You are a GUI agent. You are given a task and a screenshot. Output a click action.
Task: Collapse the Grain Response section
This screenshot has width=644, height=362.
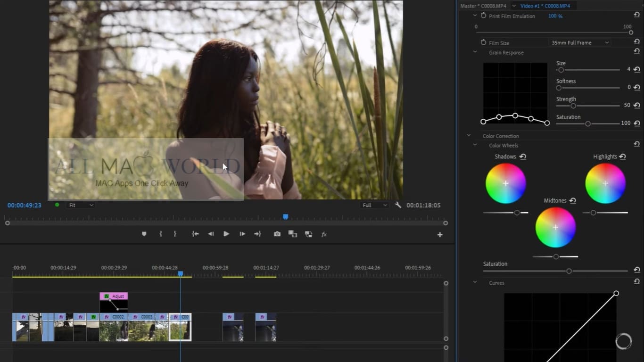475,52
